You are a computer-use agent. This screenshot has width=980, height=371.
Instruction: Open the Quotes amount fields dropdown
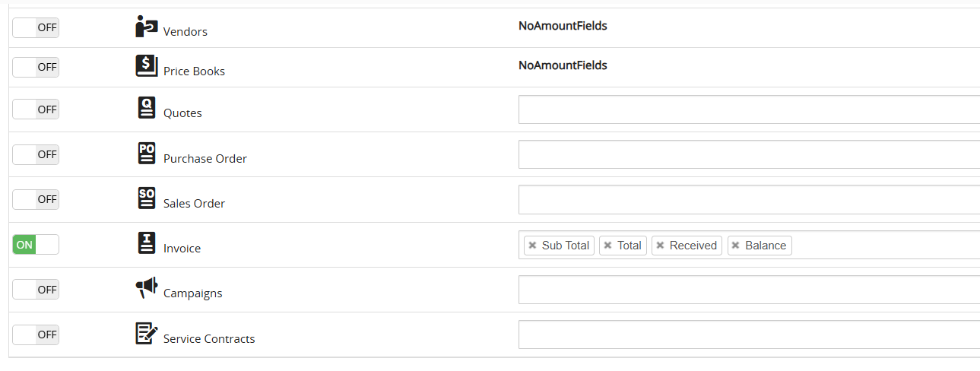(748, 109)
